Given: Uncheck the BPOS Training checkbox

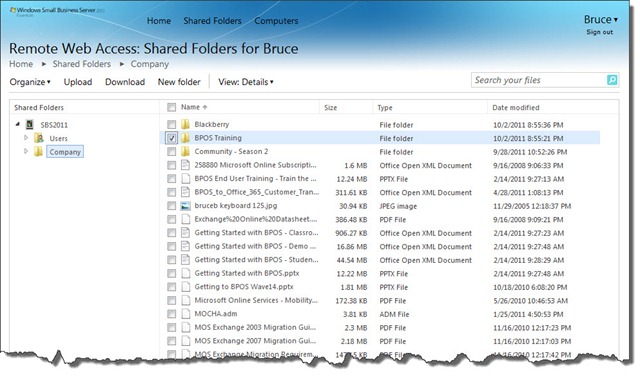Looking at the screenshot, I should (x=171, y=138).
